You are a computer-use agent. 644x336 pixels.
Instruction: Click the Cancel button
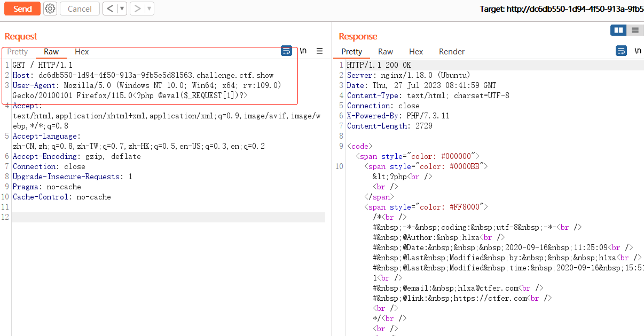click(80, 9)
